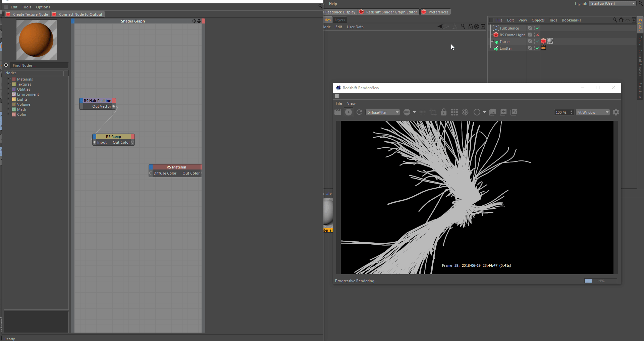Open the Fit Window dropdown

click(593, 112)
